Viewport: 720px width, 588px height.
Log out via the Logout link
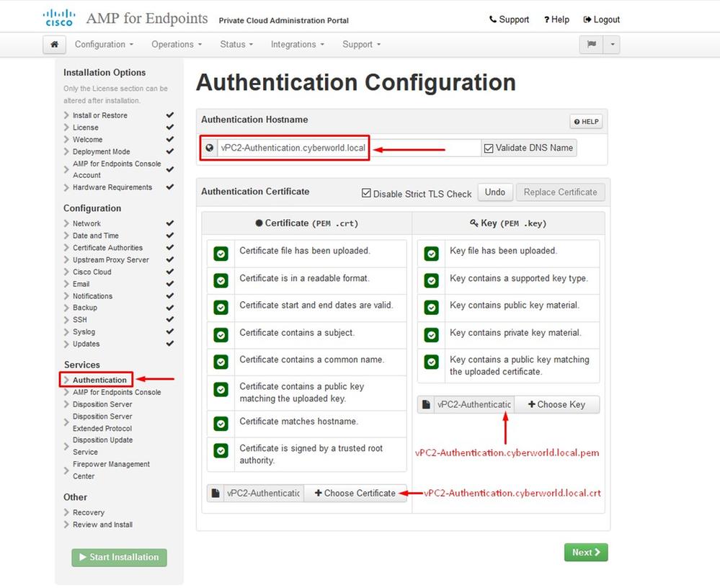[x=602, y=19]
